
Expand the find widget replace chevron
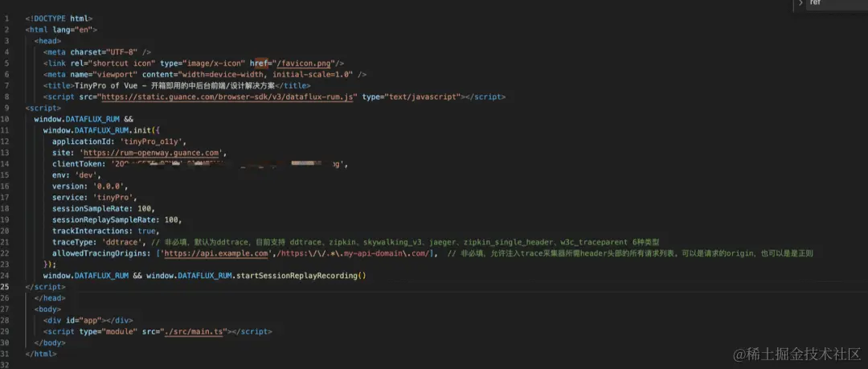(800, 2)
